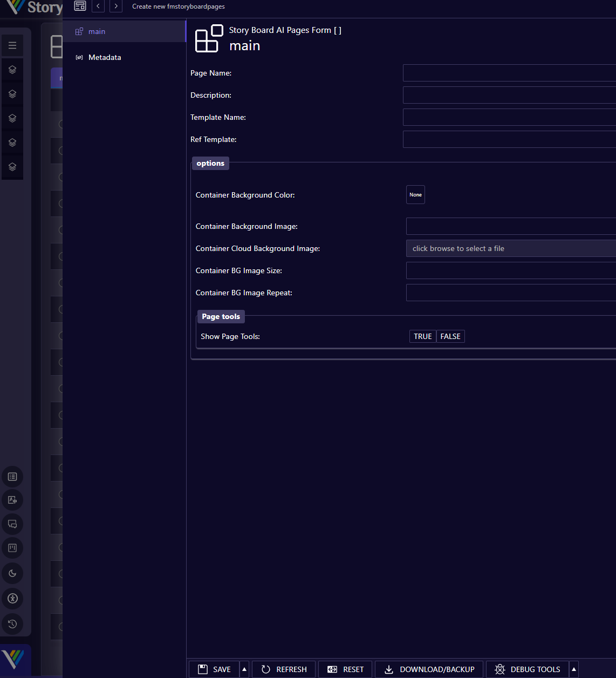The height and width of the screenshot is (678, 616).
Task: Expand the DEBUG TOOLS dropdown arrow
Action: (574, 669)
